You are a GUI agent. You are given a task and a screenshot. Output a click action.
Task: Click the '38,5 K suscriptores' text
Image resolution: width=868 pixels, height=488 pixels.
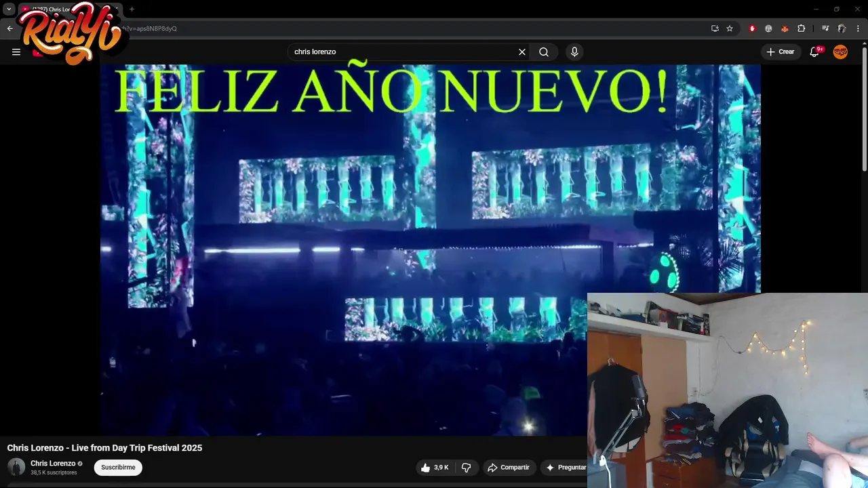coord(54,472)
